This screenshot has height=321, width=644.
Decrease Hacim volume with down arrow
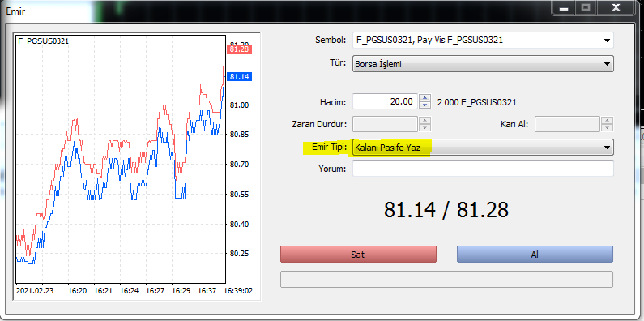click(425, 105)
